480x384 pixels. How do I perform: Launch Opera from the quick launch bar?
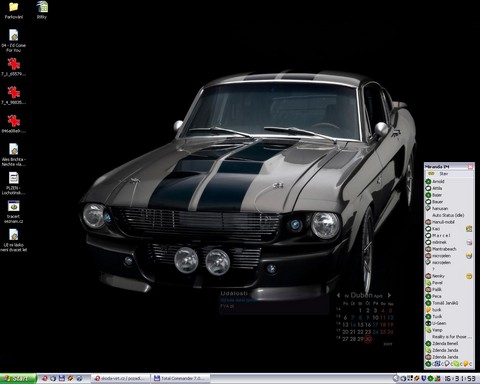click(x=45, y=378)
